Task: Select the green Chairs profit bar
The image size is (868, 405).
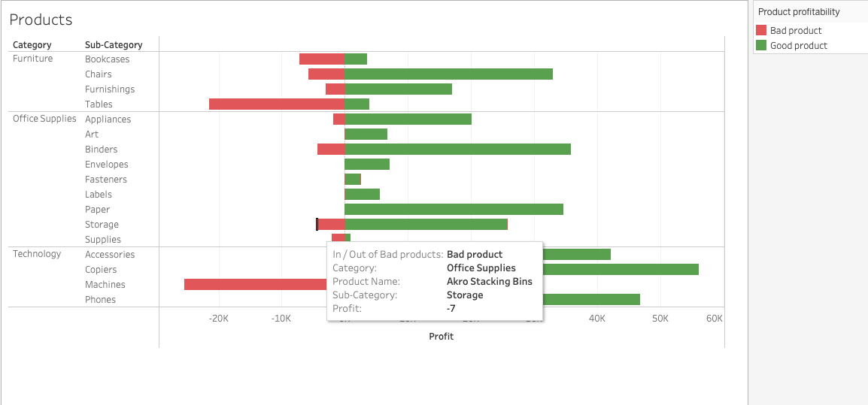Action: pos(448,74)
